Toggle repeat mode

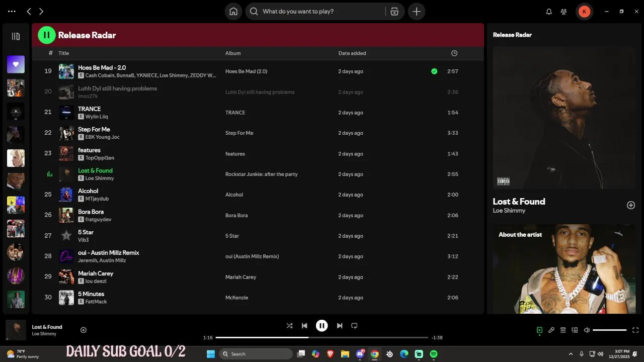(x=354, y=326)
